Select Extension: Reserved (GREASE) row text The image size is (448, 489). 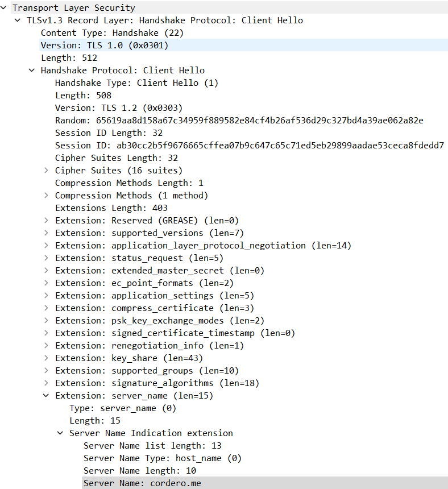[x=147, y=220]
